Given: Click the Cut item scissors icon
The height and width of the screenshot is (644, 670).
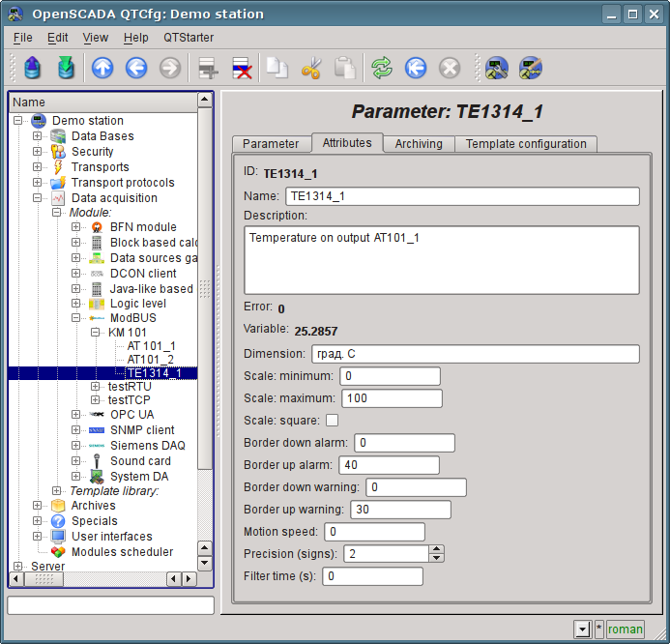Looking at the screenshot, I should (311, 68).
